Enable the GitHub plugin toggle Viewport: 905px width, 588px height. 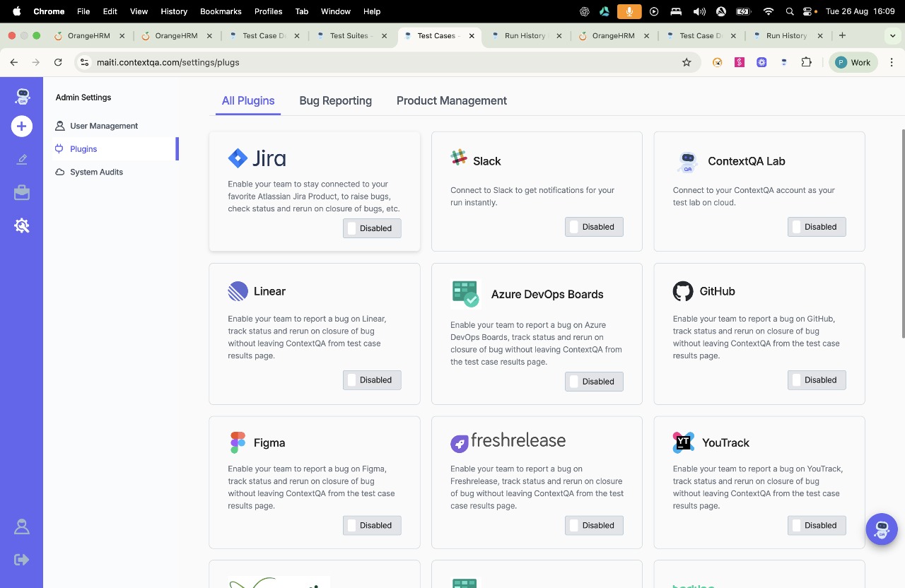pyautogui.click(x=817, y=380)
